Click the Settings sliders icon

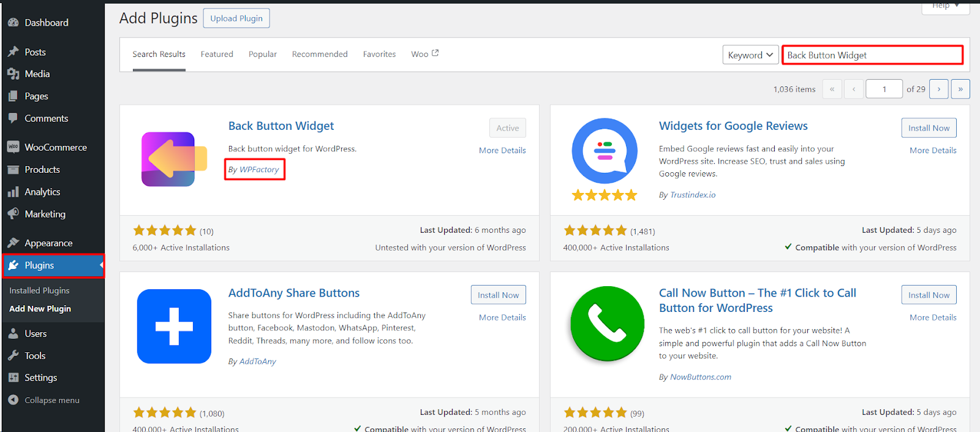(13, 378)
